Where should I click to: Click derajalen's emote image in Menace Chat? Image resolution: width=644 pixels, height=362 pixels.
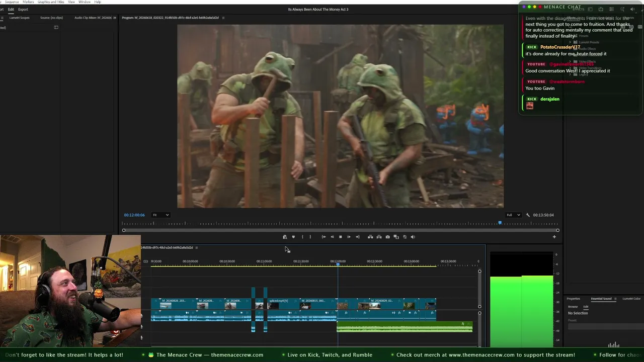[530, 106]
